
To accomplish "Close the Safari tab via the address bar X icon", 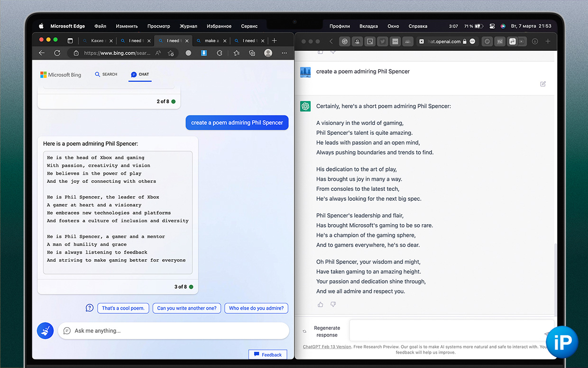I will coord(421,41).
